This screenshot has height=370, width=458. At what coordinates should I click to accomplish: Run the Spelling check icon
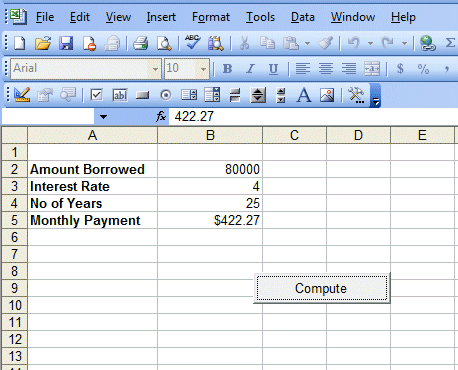click(x=193, y=43)
